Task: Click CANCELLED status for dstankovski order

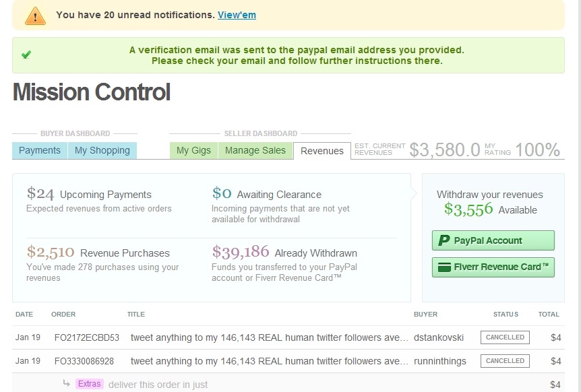Action: pyautogui.click(x=505, y=337)
